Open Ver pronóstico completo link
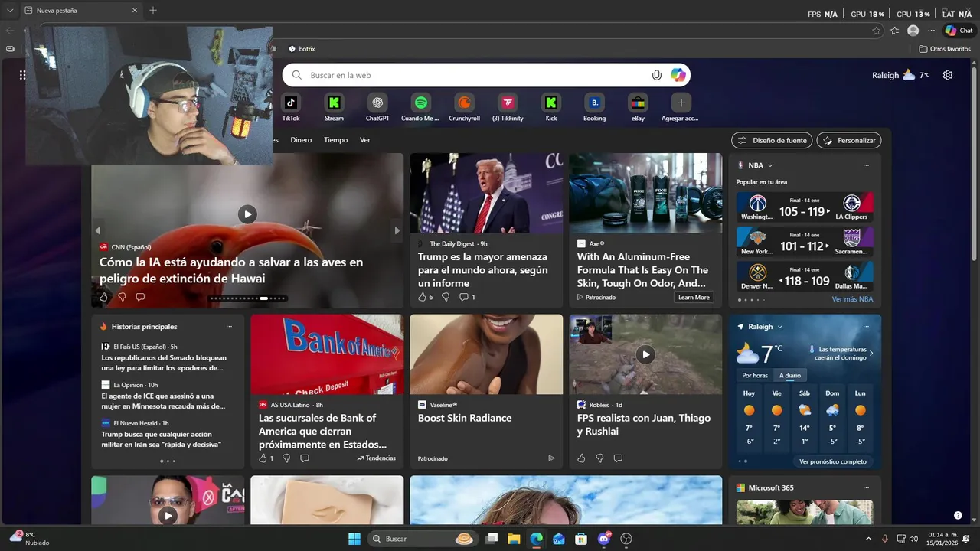This screenshot has width=980, height=551. pos(833,461)
